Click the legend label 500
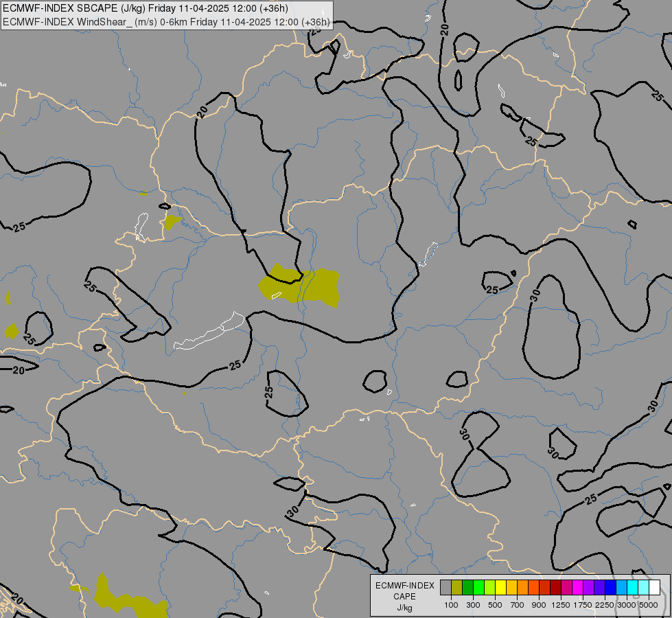 pyautogui.click(x=495, y=605)
